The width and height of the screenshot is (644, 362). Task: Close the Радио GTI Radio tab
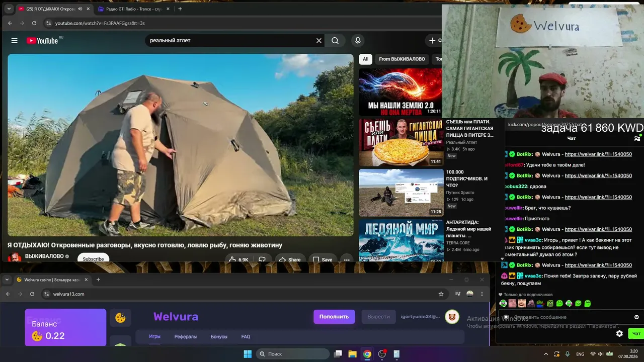[x=169, y=9]
